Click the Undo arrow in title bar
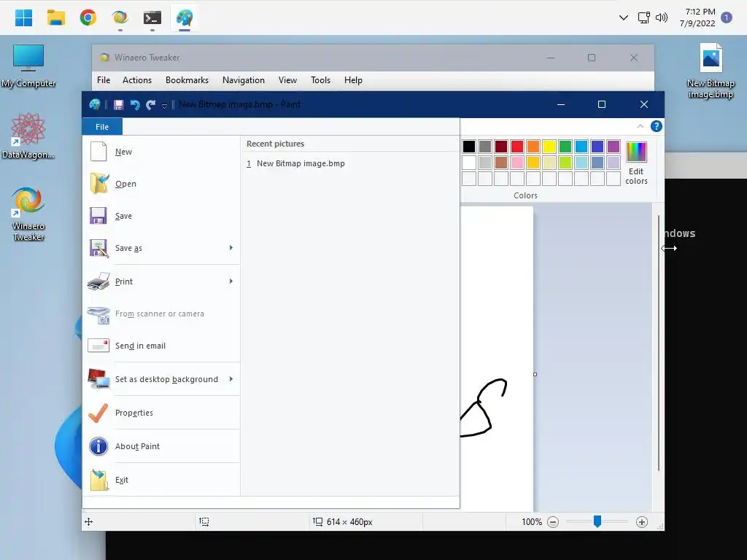Image resolution: width=747 pixels, height=560 pixels. pyautogui.click(x=135, y=105)
